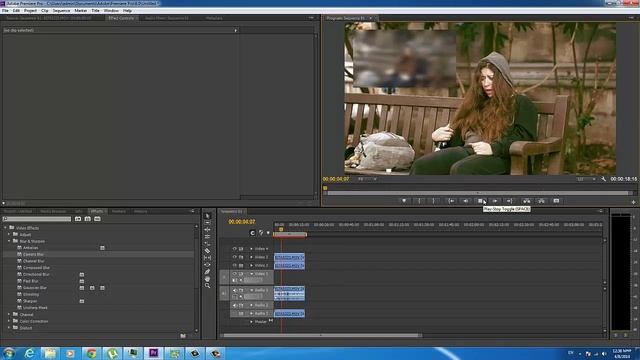Select the Selection tool in tools panel

207,216
